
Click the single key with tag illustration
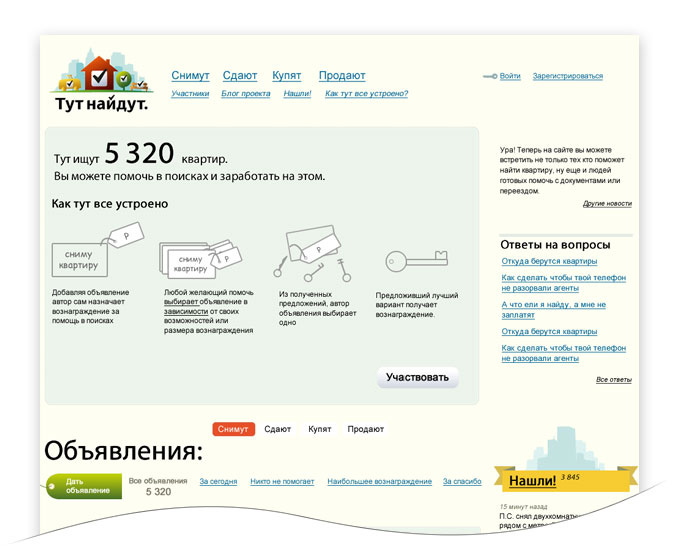tap(415, 261)
